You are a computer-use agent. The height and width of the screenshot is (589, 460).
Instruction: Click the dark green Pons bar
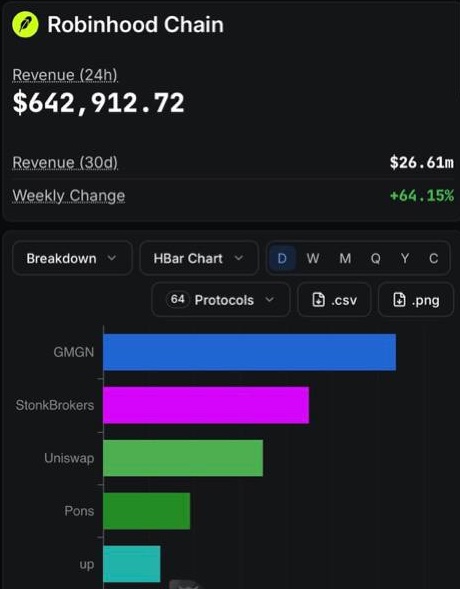[x=146, y=511]
